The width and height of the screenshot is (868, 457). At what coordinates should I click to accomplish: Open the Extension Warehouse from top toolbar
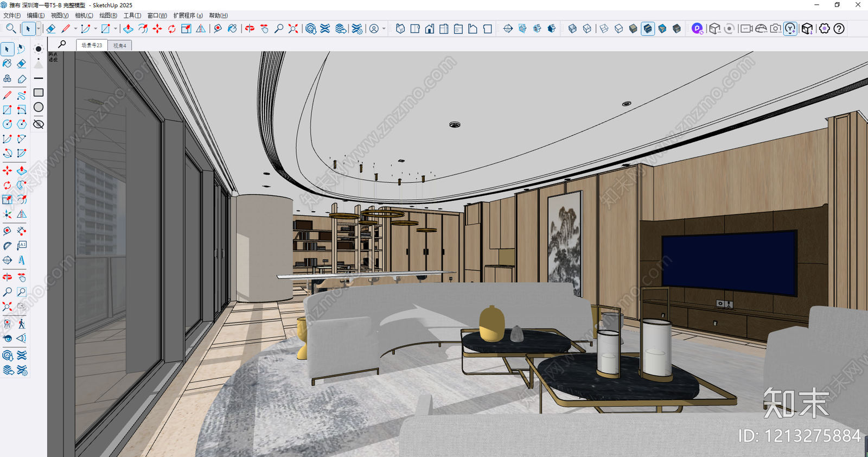point(325,29)
